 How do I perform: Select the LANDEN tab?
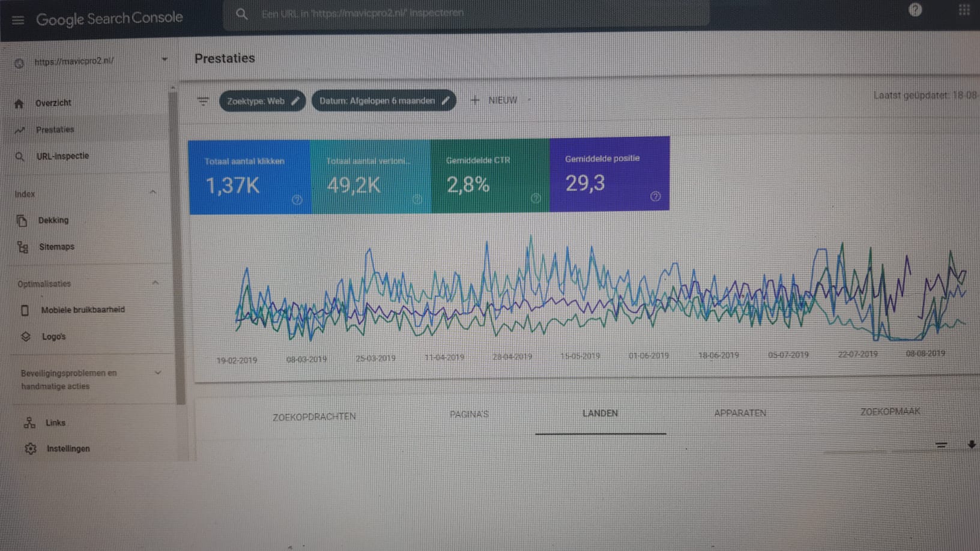point(600,414)
